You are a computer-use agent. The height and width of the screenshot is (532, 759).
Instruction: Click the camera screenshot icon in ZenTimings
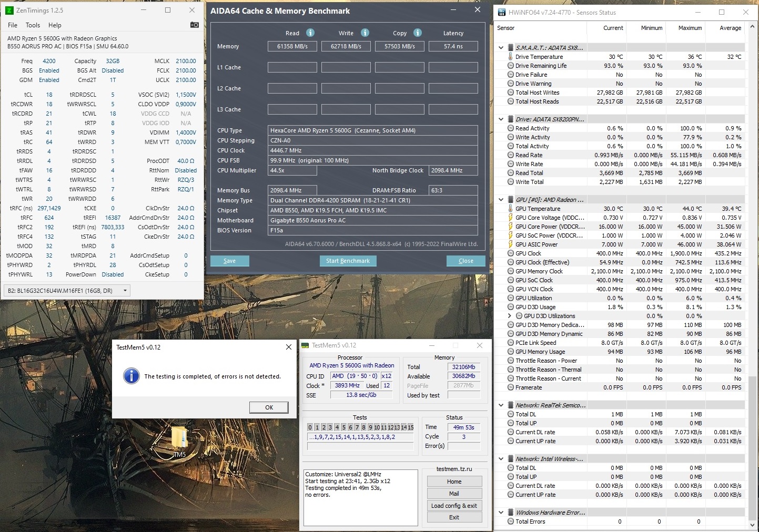pos(194,25)
